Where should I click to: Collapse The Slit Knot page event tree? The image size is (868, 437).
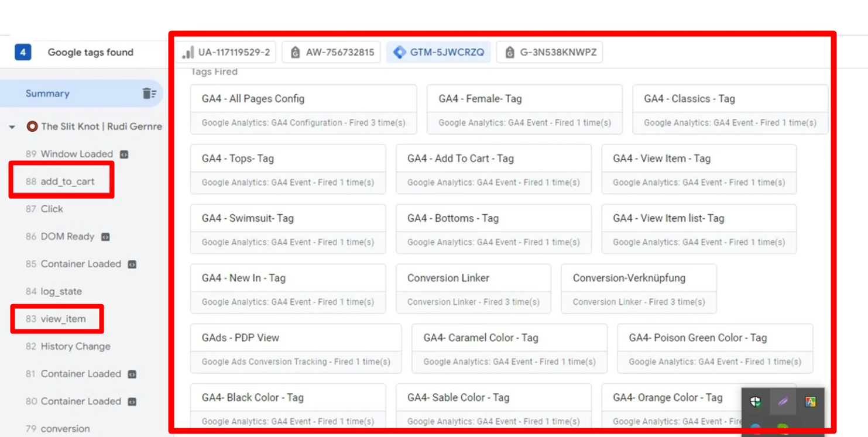12,127
